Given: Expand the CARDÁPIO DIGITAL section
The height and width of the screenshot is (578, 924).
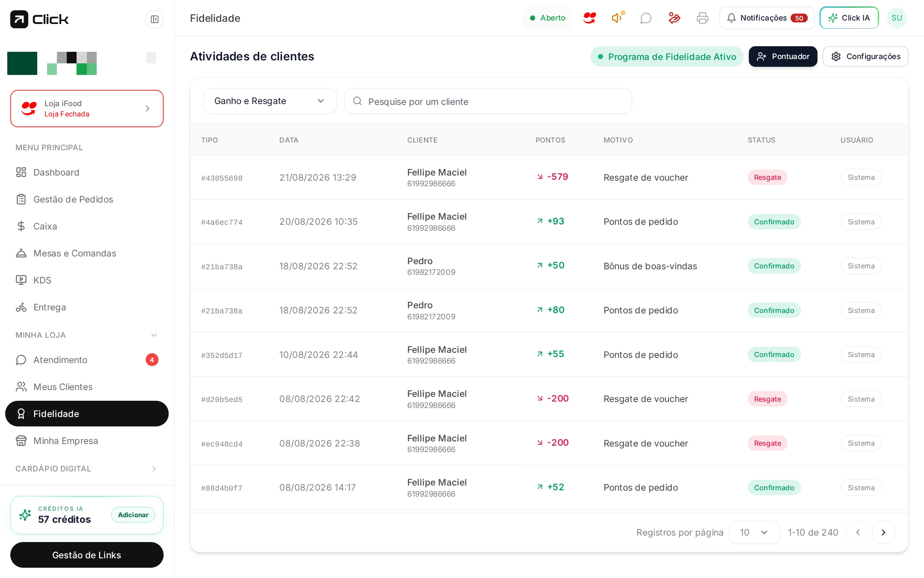Looking at the screenshot, I should pos(154,469).
